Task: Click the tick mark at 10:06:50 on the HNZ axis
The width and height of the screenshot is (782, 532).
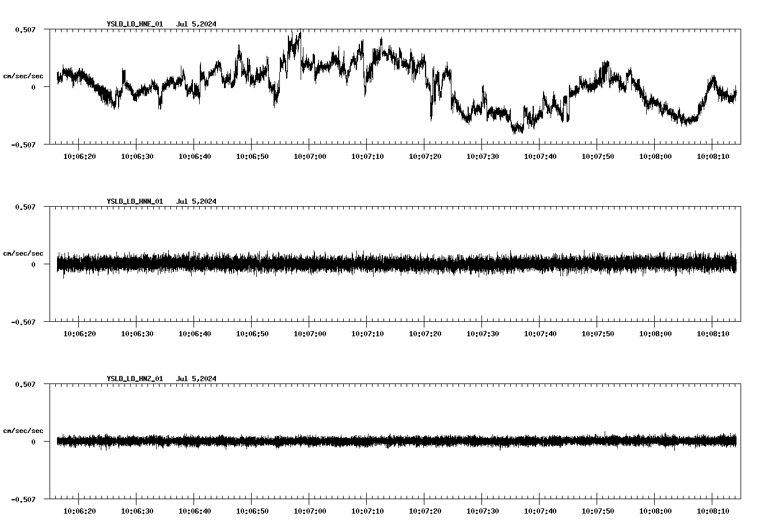Action: point(251,500)
